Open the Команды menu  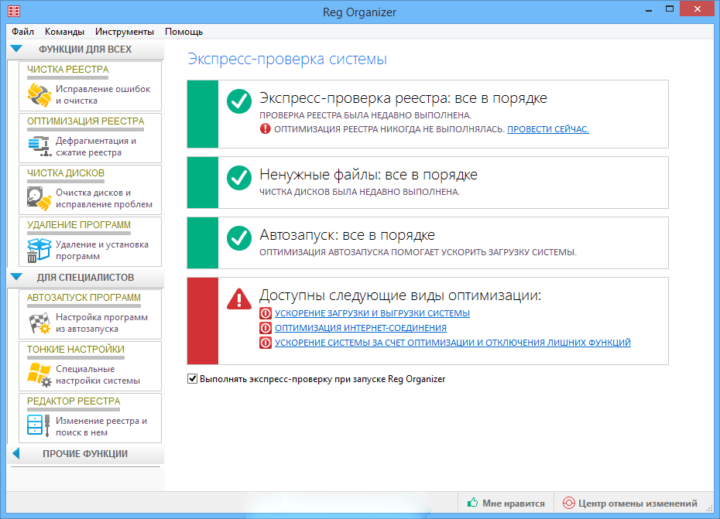click(64, 32)
